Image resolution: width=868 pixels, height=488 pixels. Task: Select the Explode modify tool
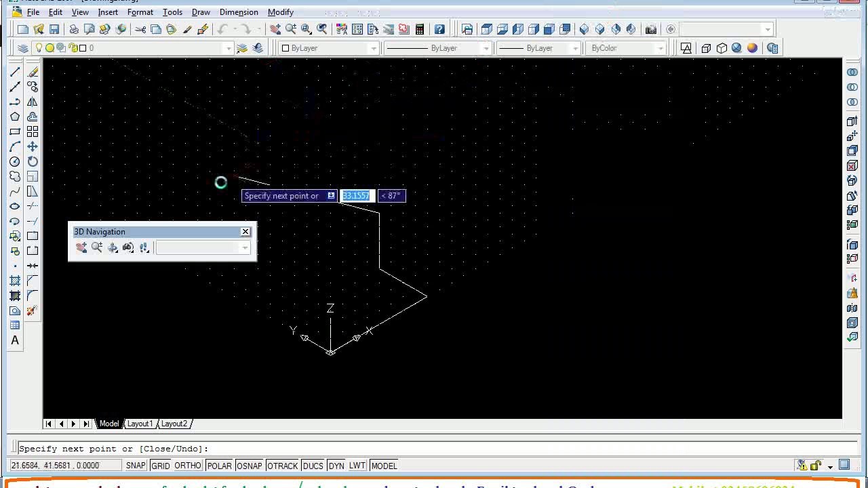point(33,310)
